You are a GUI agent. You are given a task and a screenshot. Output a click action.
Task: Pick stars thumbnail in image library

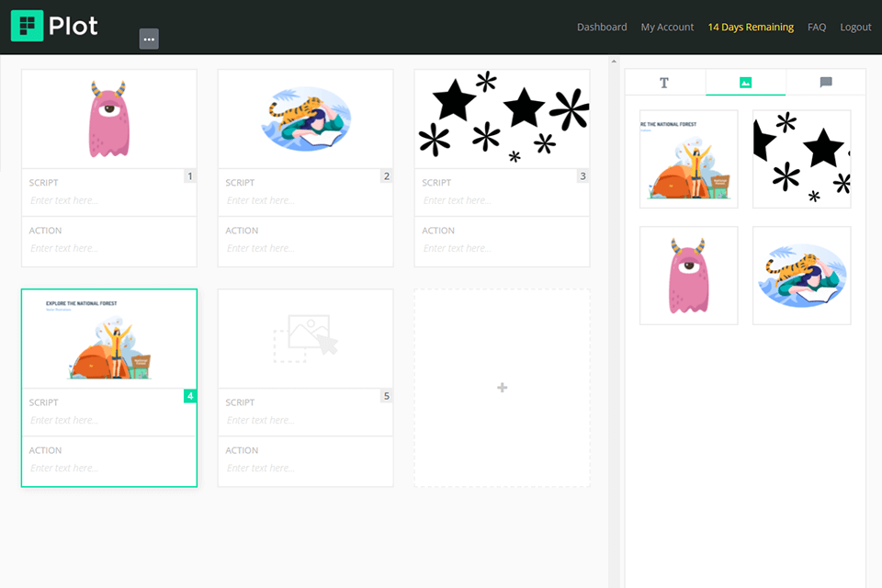point(802,159)
